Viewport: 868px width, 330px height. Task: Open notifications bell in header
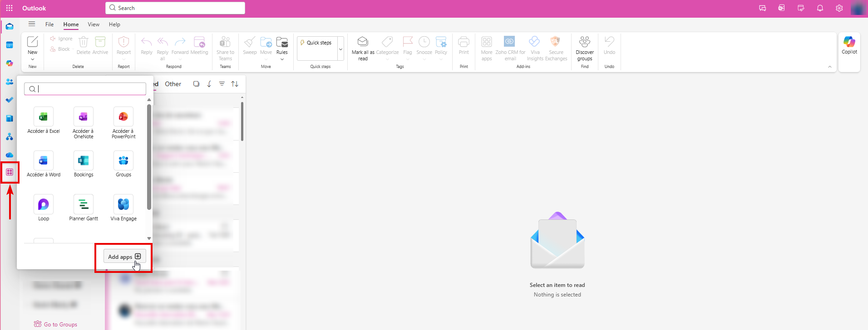click(x=820, y=8)
